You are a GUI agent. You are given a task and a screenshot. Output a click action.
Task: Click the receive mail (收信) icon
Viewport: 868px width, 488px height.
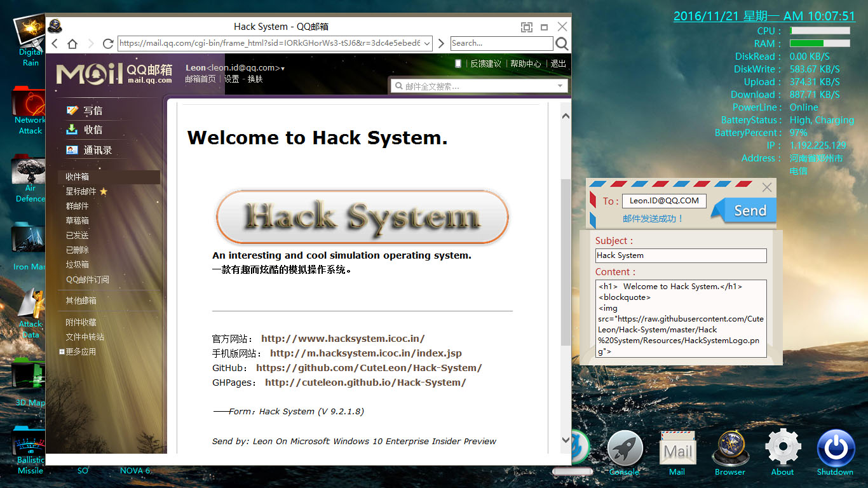tap(72, 130)
